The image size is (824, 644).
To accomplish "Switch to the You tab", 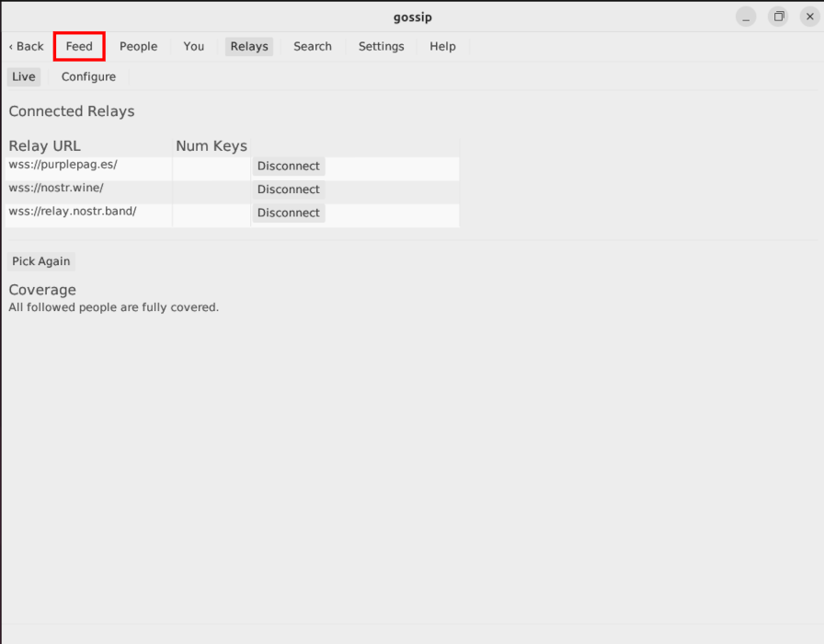I will tap(193, 46).
